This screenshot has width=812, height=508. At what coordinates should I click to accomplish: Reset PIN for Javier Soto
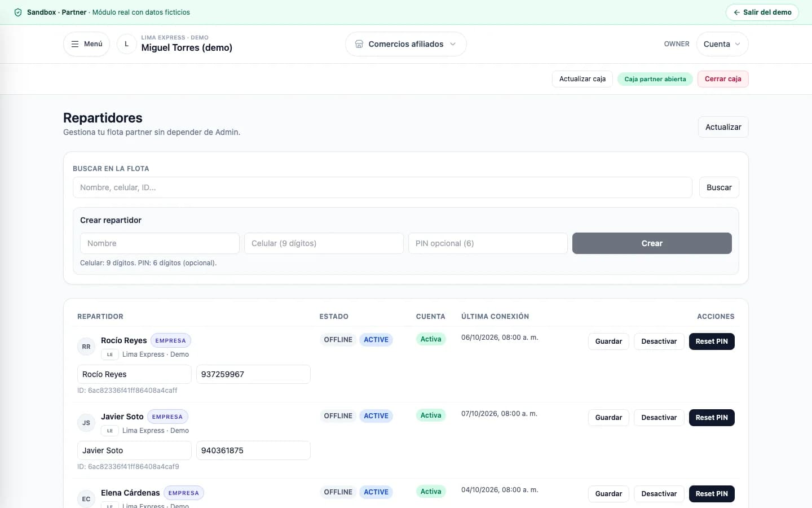click(x=712, y=418)
